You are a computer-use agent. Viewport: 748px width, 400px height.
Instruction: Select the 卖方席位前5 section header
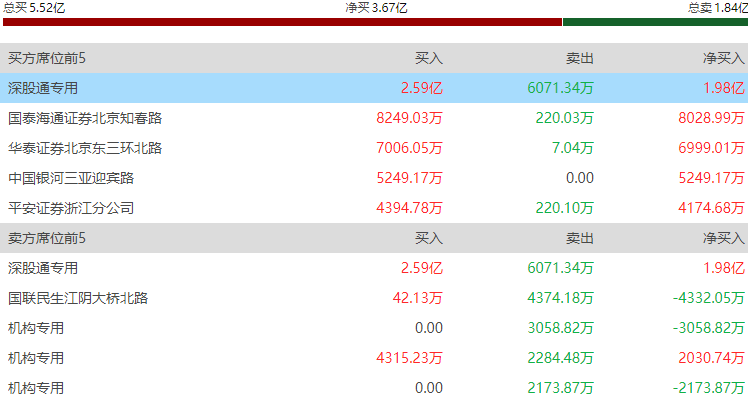click(x=47, y=238)
